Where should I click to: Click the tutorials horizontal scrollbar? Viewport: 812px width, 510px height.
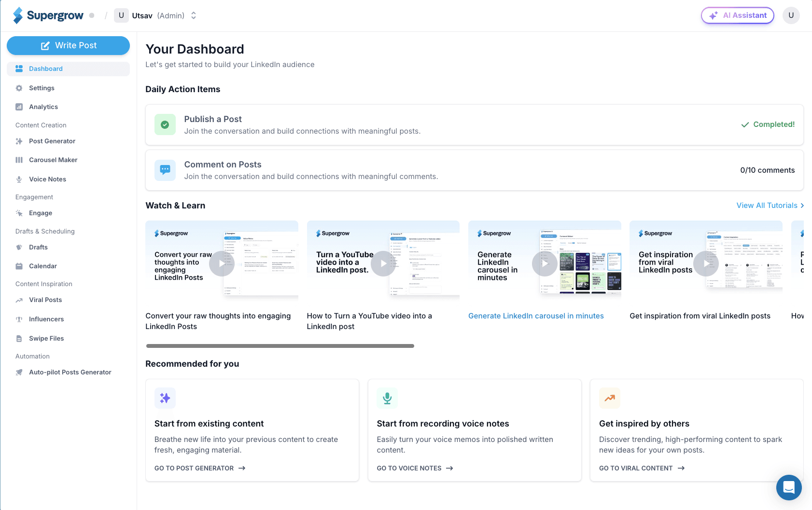(280, 346)
